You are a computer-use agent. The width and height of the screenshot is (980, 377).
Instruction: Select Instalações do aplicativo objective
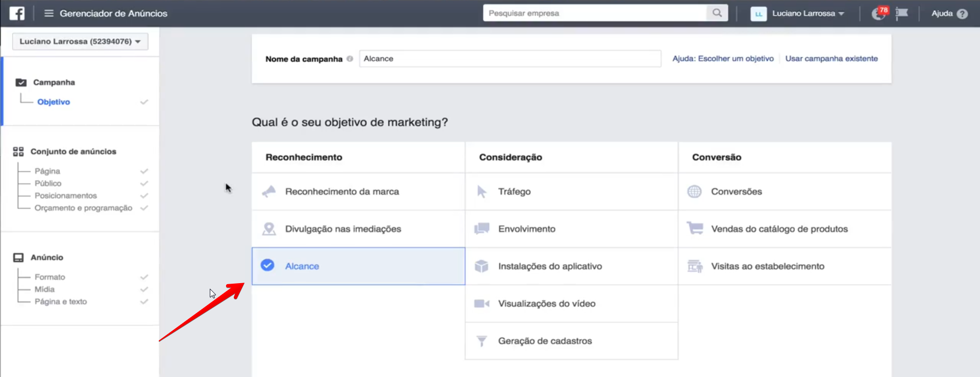tap(572, 266)
